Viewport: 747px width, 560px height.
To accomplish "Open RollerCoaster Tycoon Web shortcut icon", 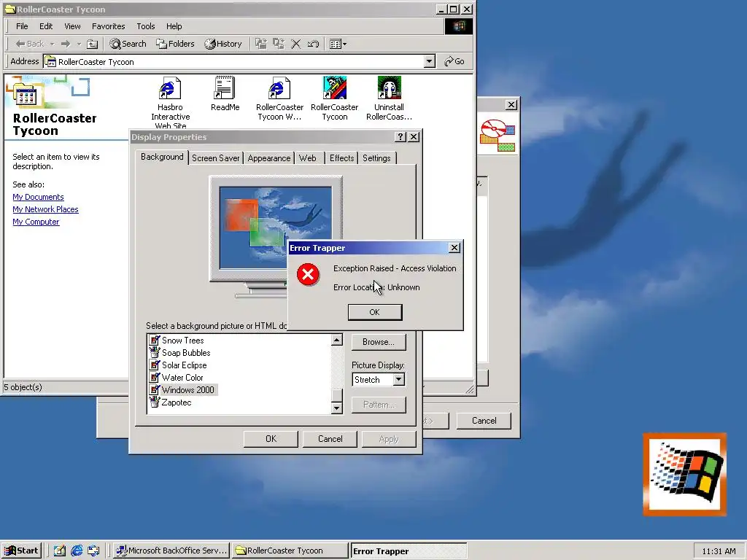I will coord(279,88).
